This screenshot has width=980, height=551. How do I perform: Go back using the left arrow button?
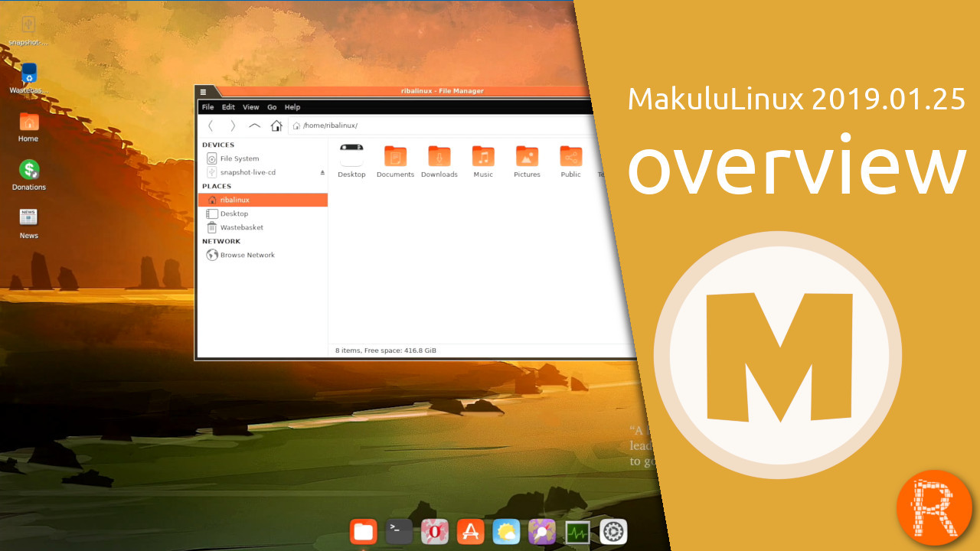[x=211, y=126]
